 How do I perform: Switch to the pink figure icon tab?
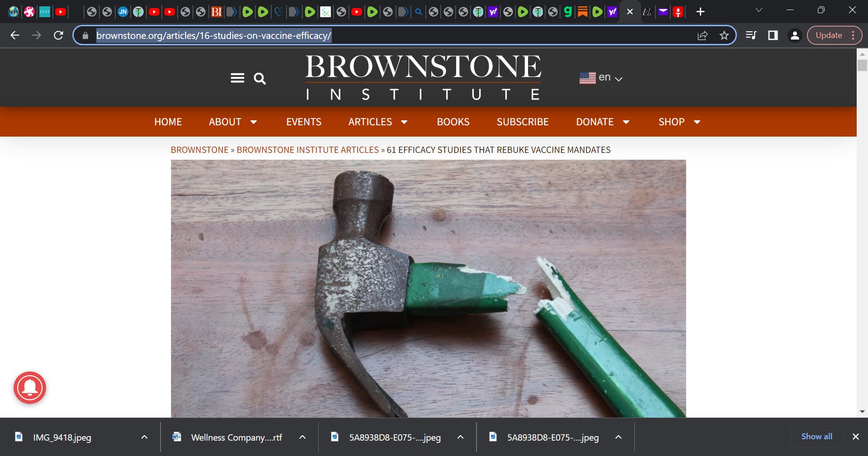29,12
